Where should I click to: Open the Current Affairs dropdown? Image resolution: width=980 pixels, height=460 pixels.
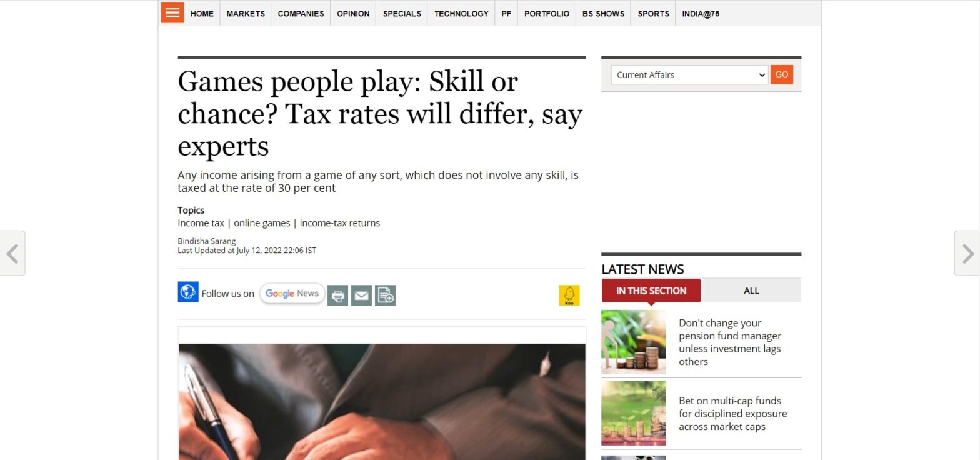coord(689,75)
